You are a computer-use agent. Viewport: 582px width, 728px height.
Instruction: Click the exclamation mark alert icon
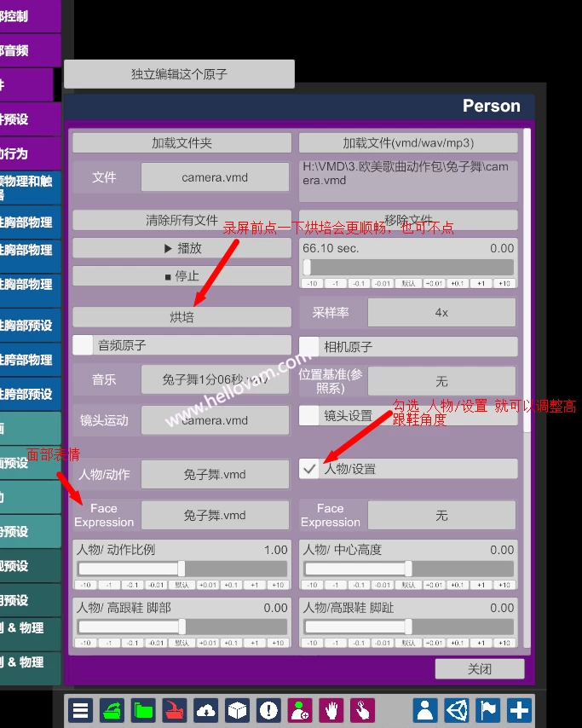pyautogui.click(x=269, y=709)
